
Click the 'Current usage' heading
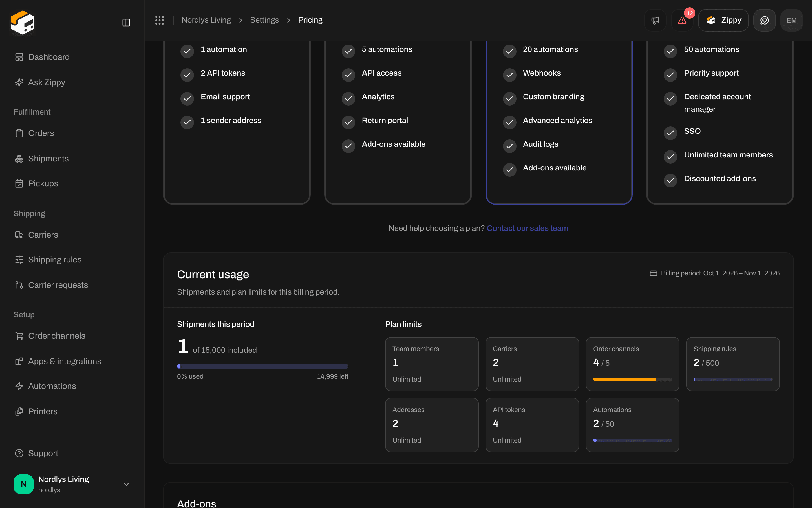click(x=213, y=275)
